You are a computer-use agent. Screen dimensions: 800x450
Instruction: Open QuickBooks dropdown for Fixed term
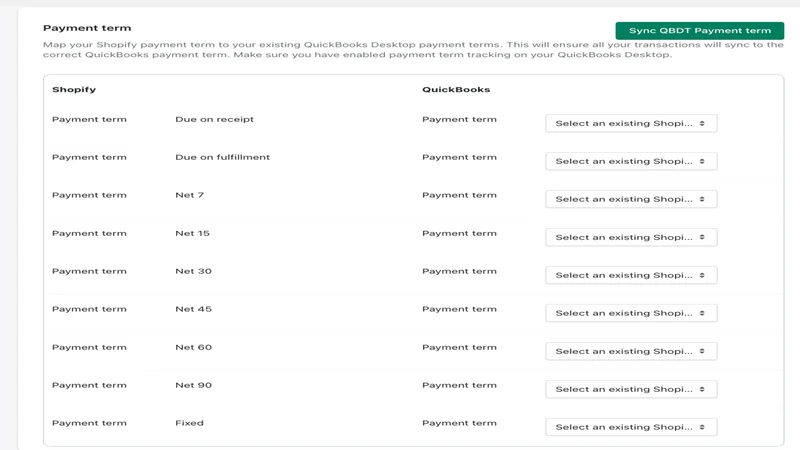(x=631, y=427)
